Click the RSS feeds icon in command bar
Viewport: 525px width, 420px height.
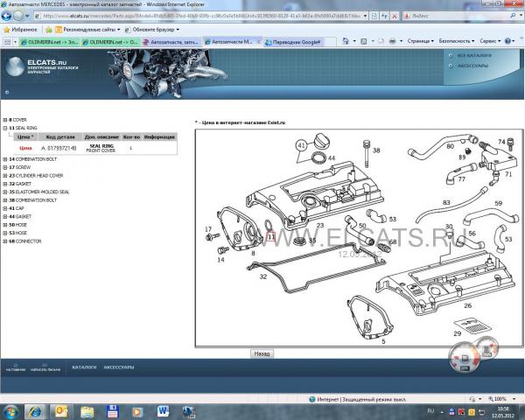(364, 41)
